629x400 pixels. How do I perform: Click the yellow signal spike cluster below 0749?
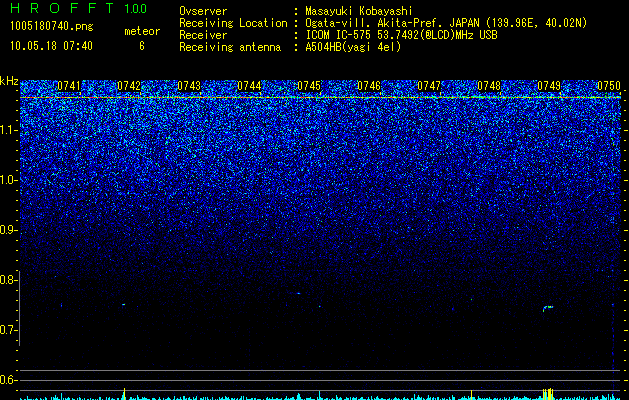pyautogui.click(x=548, y=393)
